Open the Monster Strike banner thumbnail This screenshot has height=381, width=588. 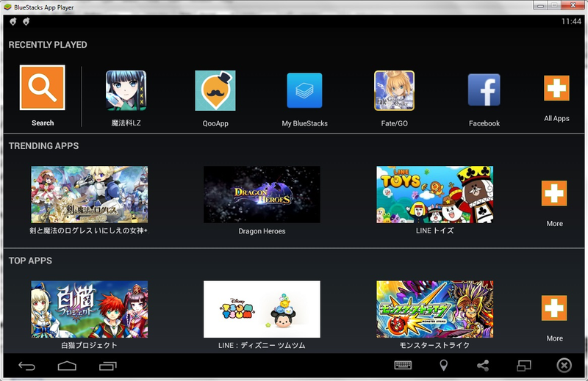435,309
